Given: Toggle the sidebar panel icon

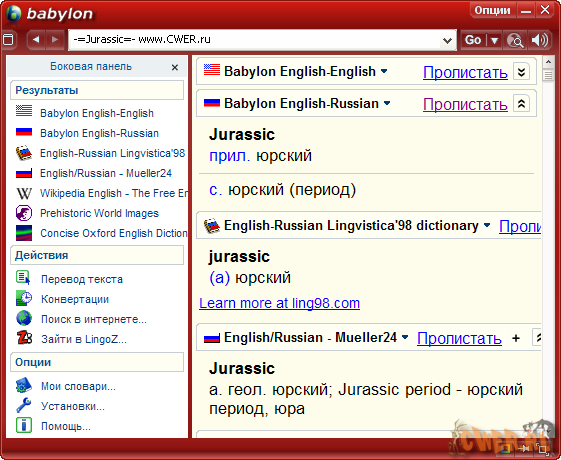Looking at the screenshot, I should [x=9, y=39].
